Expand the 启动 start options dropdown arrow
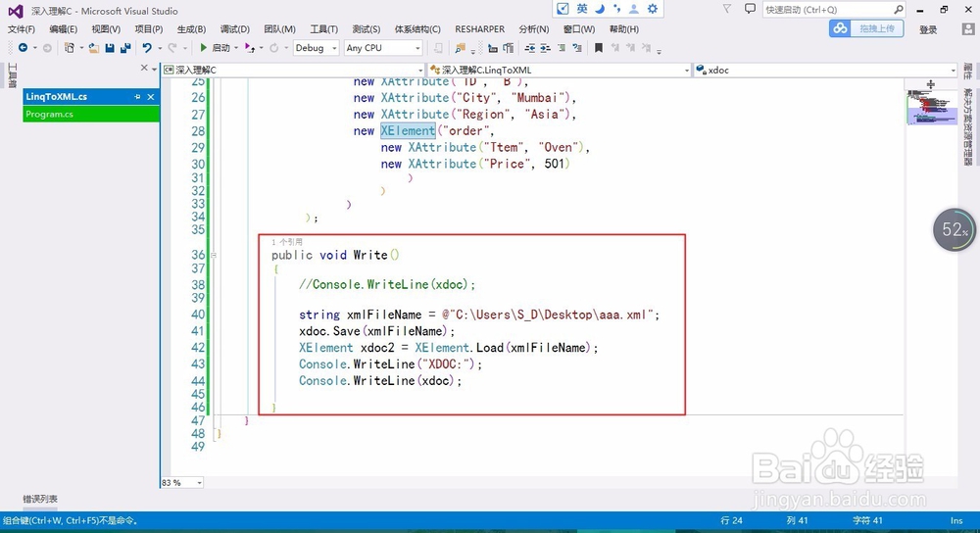Screen dimensions: 980x533 (235, 48)
